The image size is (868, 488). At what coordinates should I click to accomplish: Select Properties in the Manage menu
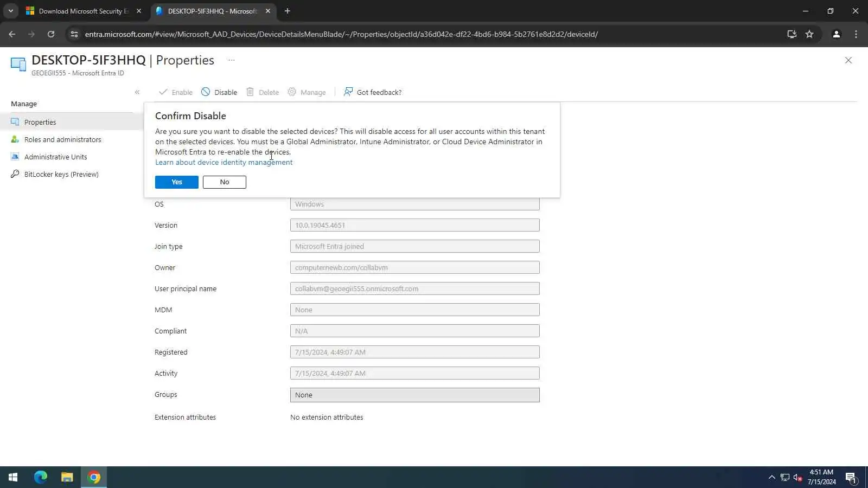(72, 122)
